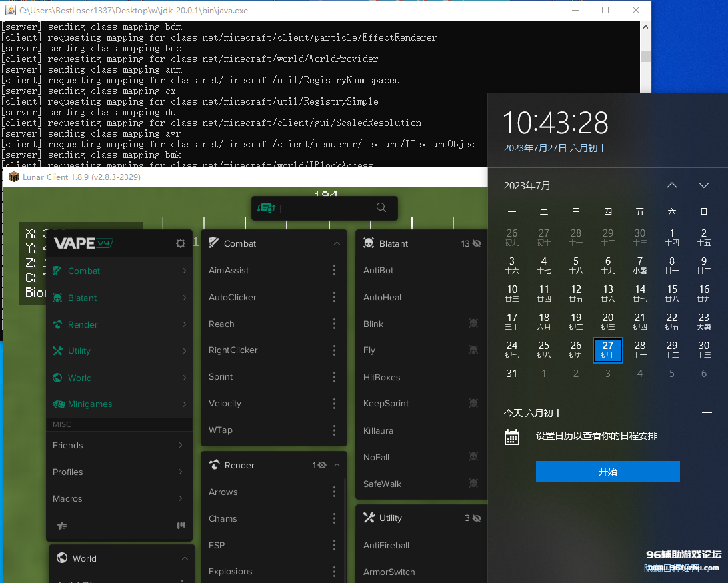The width and height of the screenshot is (728, 583).
Task: Open Velocity's three-dot options menu
Action: [x=334, y=404]
